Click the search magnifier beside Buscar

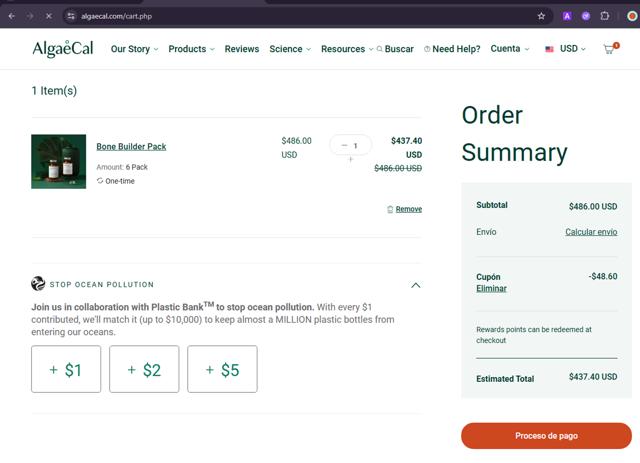pos(380,49)
